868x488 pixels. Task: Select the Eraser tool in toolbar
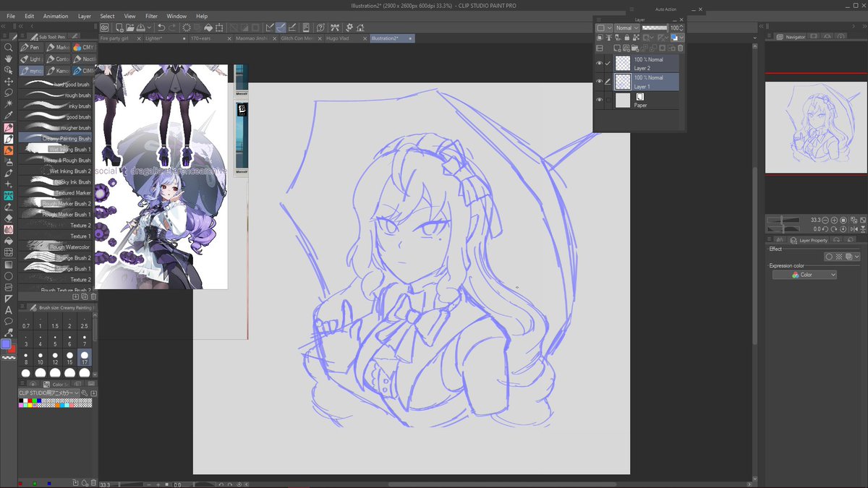tap(9, 218)
